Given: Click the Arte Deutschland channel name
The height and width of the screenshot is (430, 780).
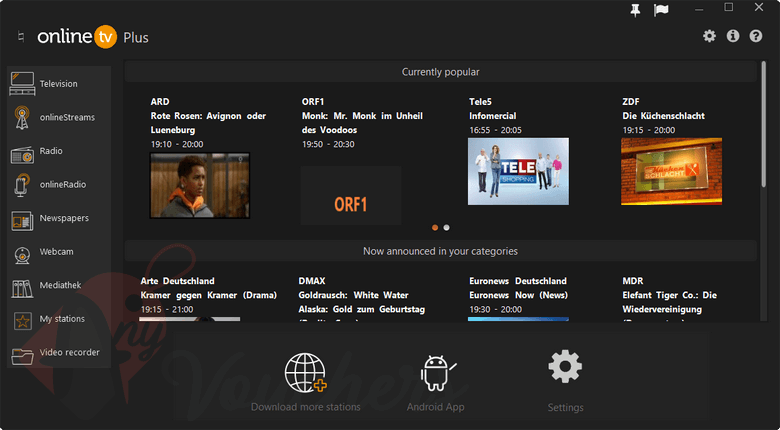Looking at the screenshot, I should point(178,281).
